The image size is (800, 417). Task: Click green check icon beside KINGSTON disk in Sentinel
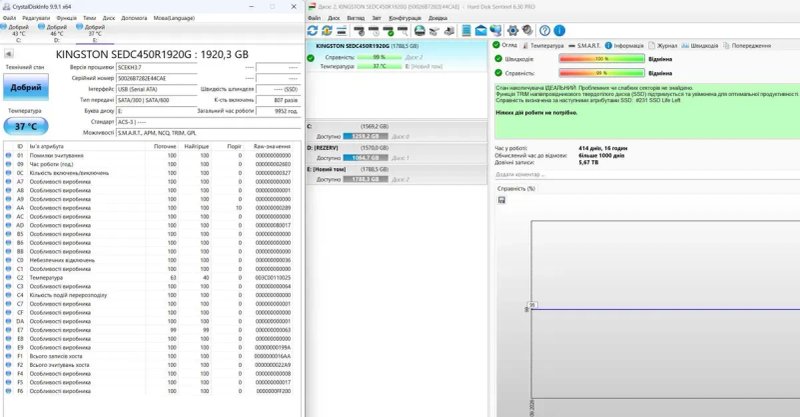click(311, 58)
